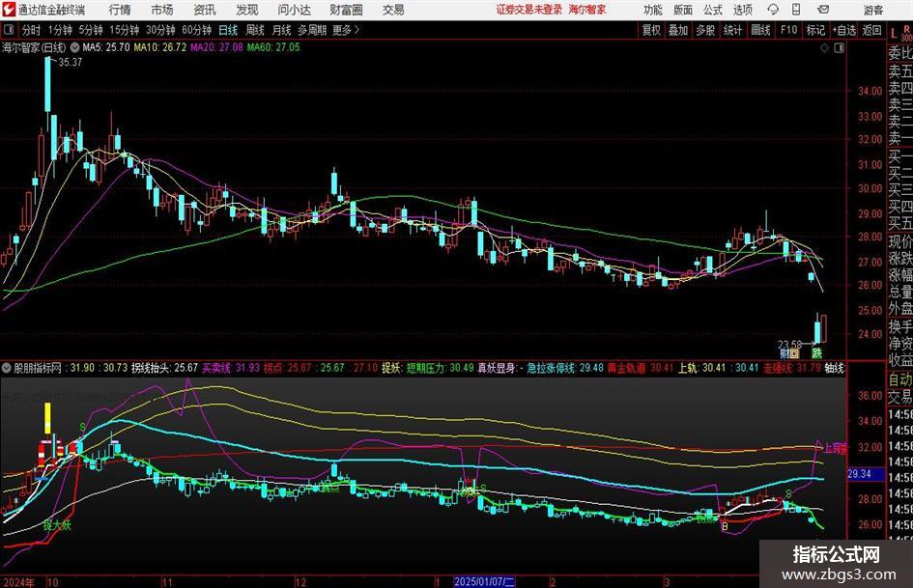Click the MA60: 27.05 readout

click(273, 47)
